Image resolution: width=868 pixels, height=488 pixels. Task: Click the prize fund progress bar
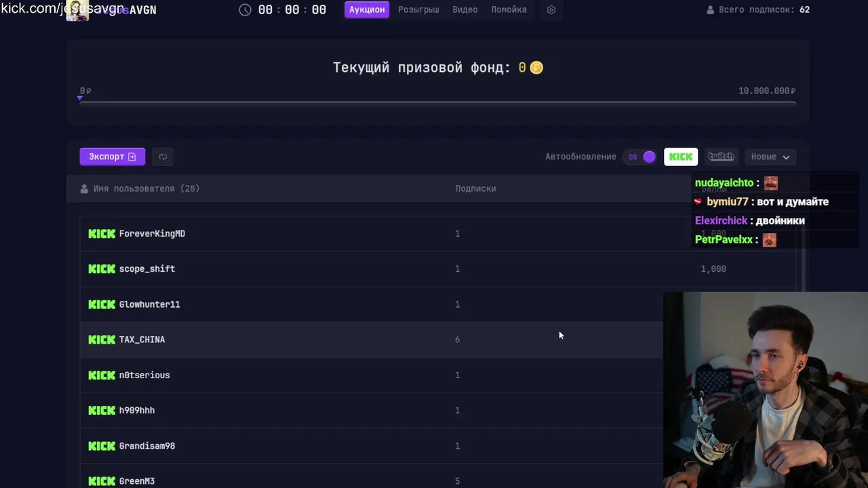click(438, 103)
